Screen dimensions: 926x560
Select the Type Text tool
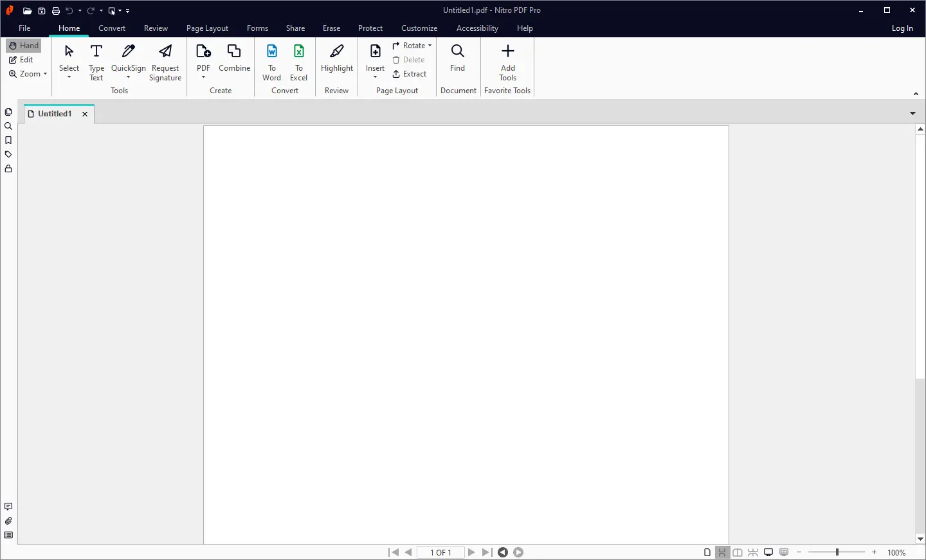tap(96, 62)
